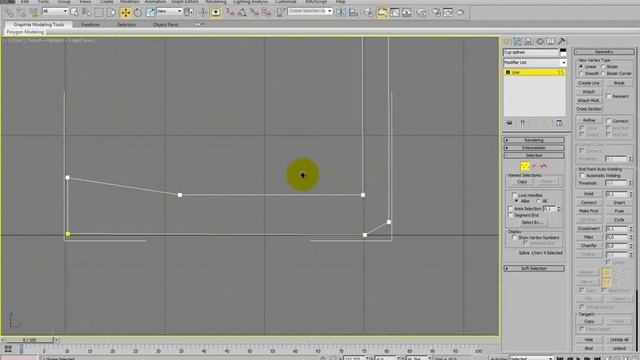Enable the Reorient checkbox
The width and height of the screenshot is (640, 360).
click(609, 96)
